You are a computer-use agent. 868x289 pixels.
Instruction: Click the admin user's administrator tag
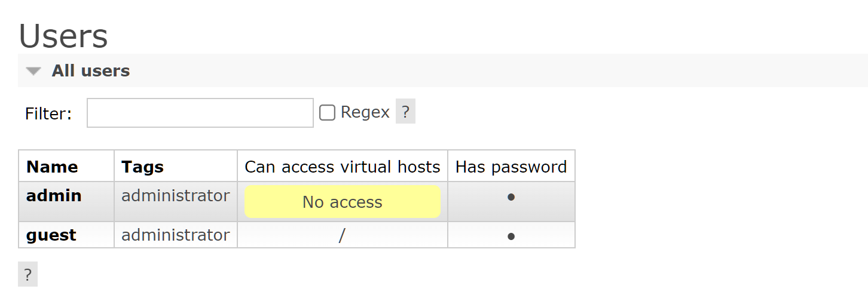coord(176,196)
